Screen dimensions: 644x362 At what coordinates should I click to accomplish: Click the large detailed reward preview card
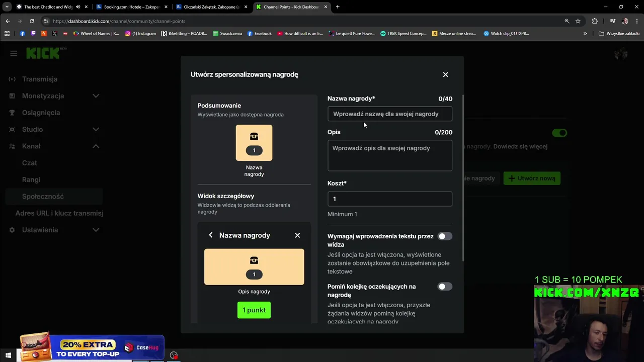pyautogui.click(x=254, y=266)
